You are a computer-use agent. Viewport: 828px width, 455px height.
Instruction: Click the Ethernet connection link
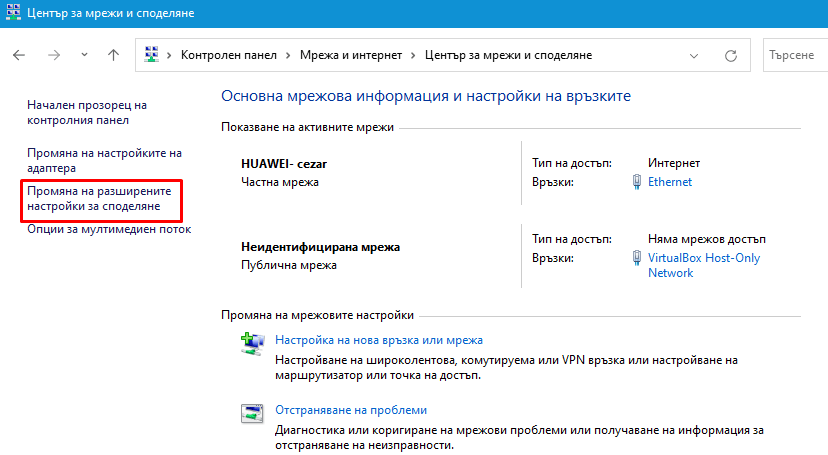[x=670, y=182]
